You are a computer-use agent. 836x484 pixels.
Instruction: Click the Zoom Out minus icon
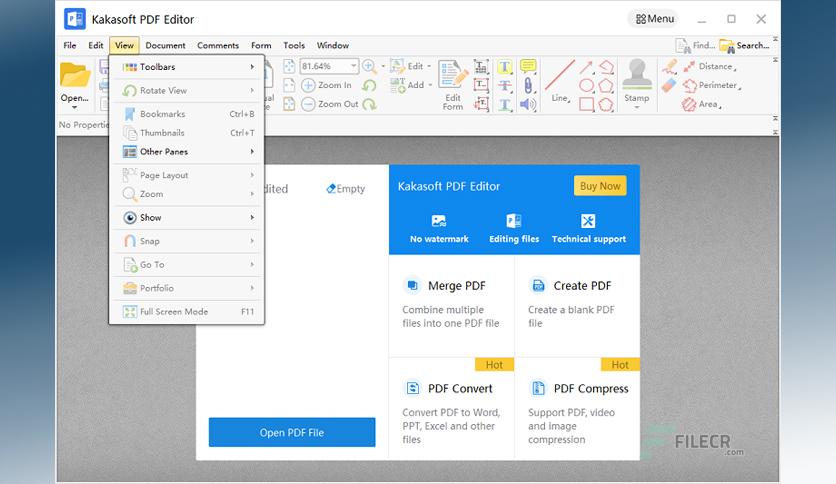308,104
